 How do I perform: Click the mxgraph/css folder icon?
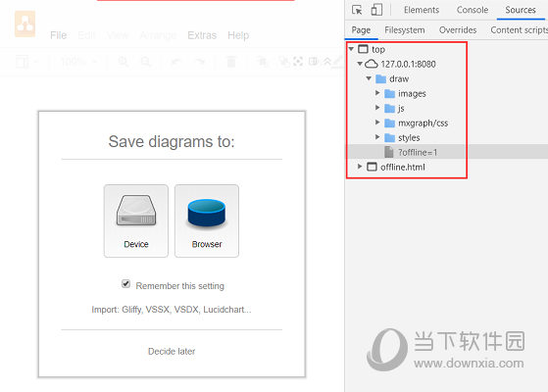(x=390, y=122)
